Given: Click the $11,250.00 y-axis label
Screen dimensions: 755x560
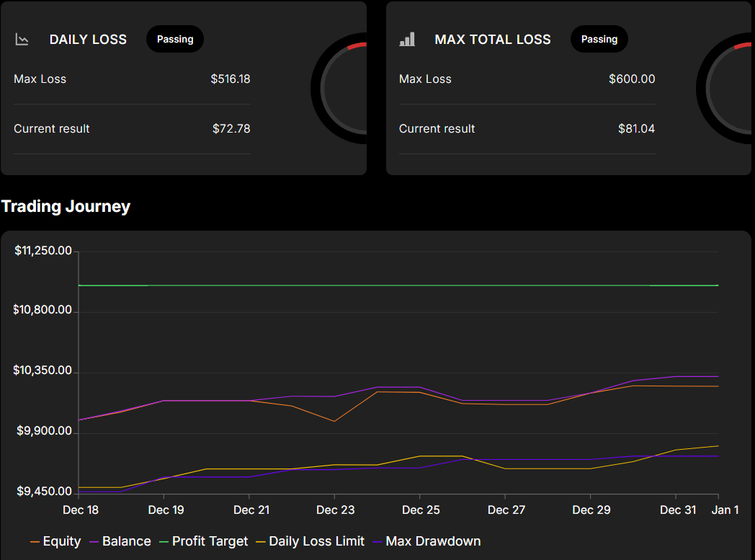Looking at the screenshot, I should coord(43,250).
